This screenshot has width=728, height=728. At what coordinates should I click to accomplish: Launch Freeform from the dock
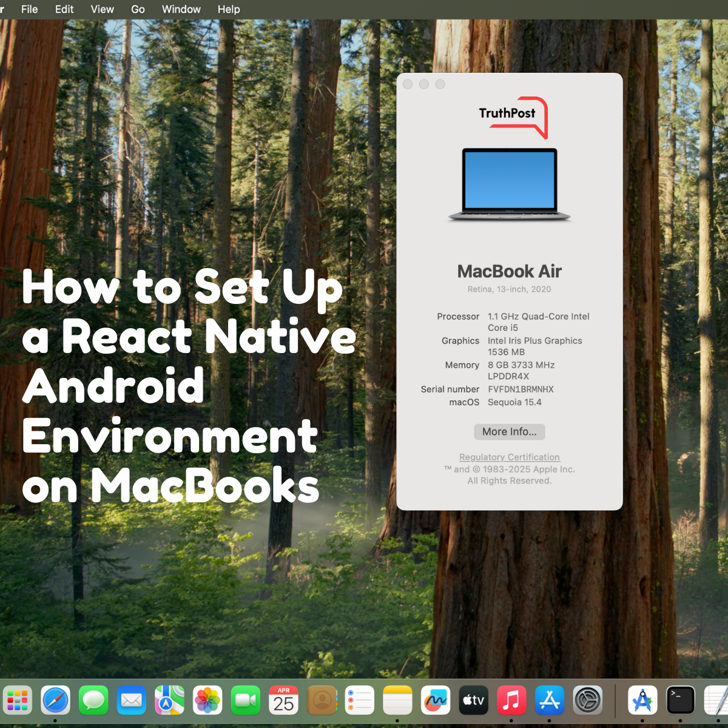436,701
